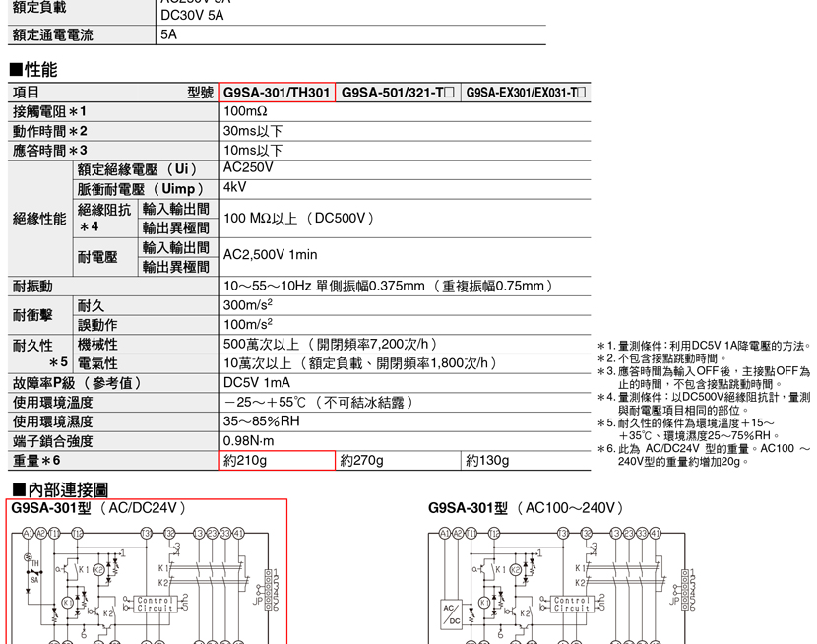Image resolution: width=817 pixels, height=644 pixels.
Task: Click the "■內部連接圖" section heading
Action: coord(60,489)
